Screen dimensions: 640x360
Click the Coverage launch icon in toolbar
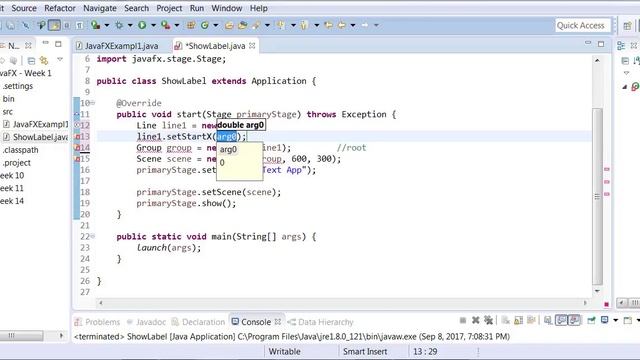coord(96,25)
